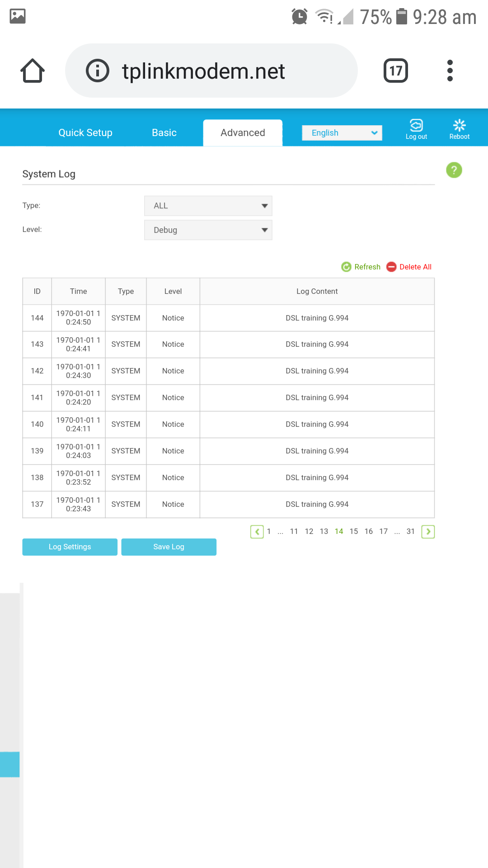Open the English language dropdown
This screenshot has width=488, height=868.
(x=342, y=133)
